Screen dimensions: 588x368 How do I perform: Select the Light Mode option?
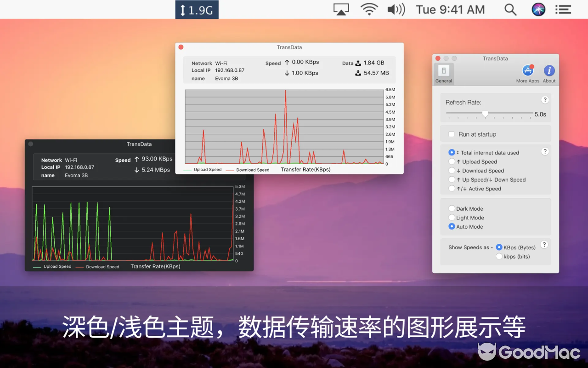pos(452,217)
